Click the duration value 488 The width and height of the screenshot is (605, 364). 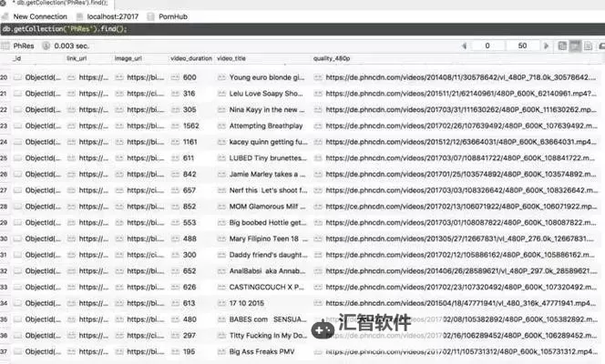190,238
